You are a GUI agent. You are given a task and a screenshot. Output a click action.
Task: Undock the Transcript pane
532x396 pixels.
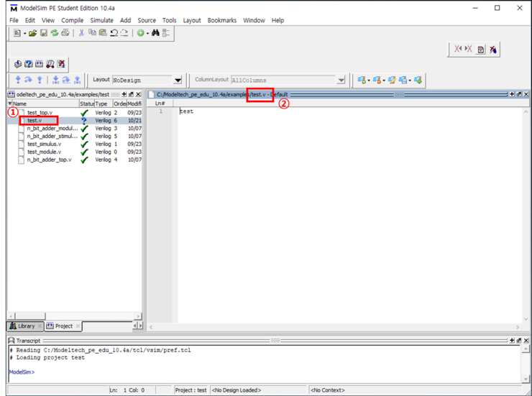click(519, 340)
